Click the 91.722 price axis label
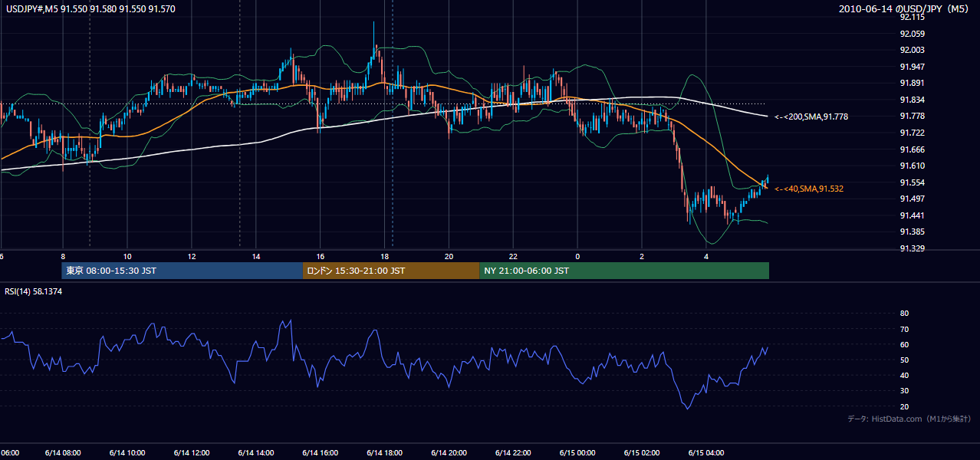The height and width of the screenshot is (460, 980). click(x=913, y=133)
